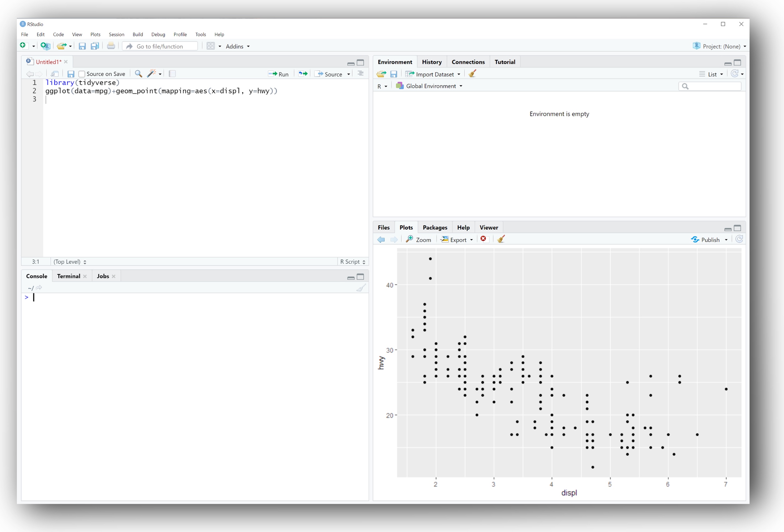The height and width of the screenshot is (532, 784).
Task: Clear environment objects with broom icon
Action: (x=472, y=73)
